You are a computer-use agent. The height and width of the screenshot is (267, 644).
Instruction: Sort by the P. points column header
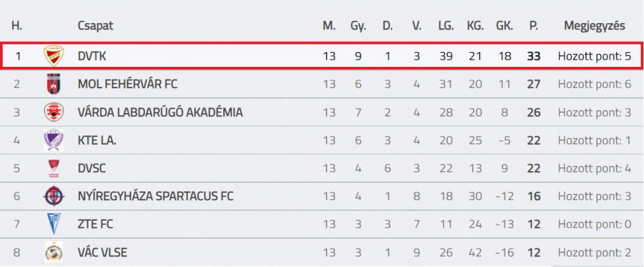click(x=533, y=26)
